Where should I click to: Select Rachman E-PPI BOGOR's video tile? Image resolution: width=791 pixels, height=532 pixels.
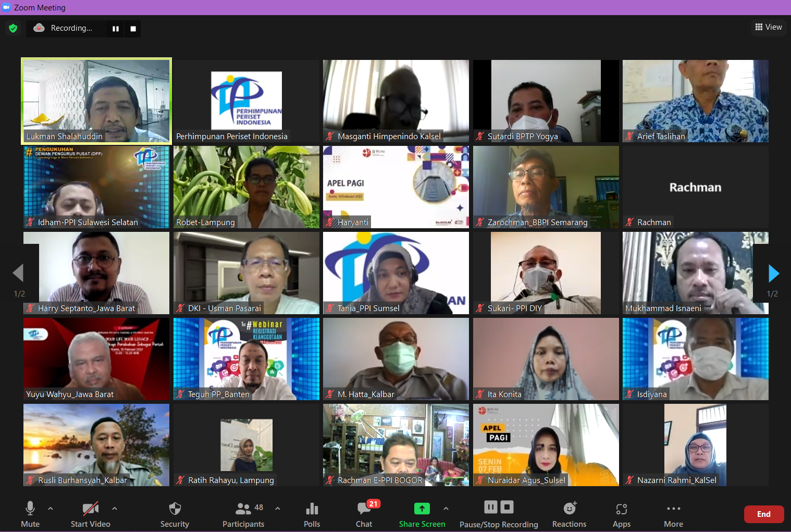coord(396,445)
